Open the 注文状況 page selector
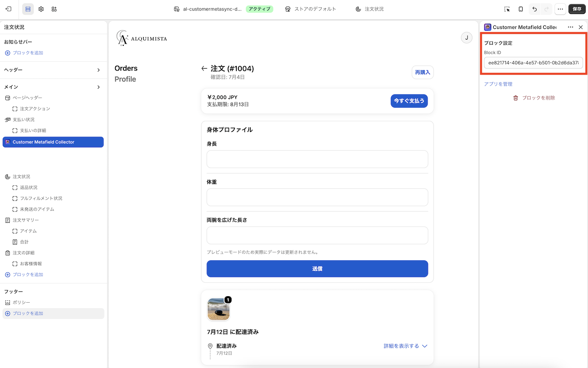Viewport: 588px width, 368px height. (x=370, y=9)
